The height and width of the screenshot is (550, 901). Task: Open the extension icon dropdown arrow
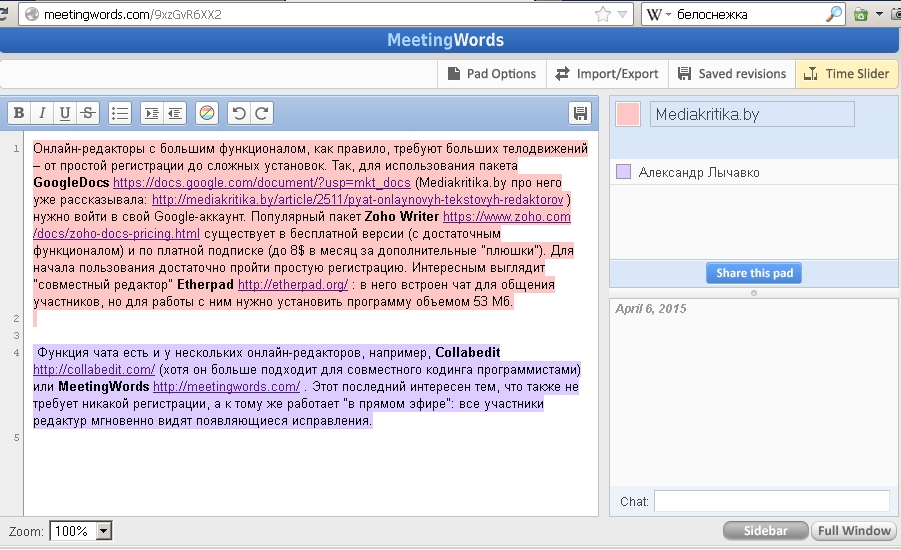[x=879, y=14]
